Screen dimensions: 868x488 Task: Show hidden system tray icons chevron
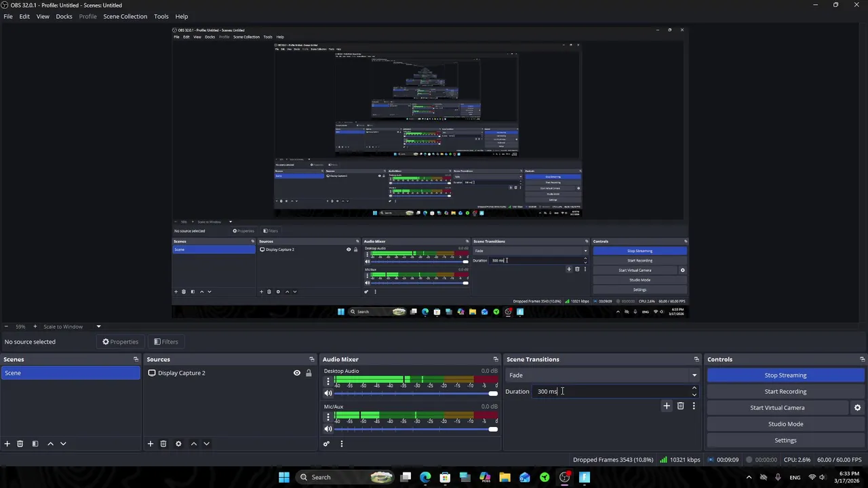click(x=749, y=477)
